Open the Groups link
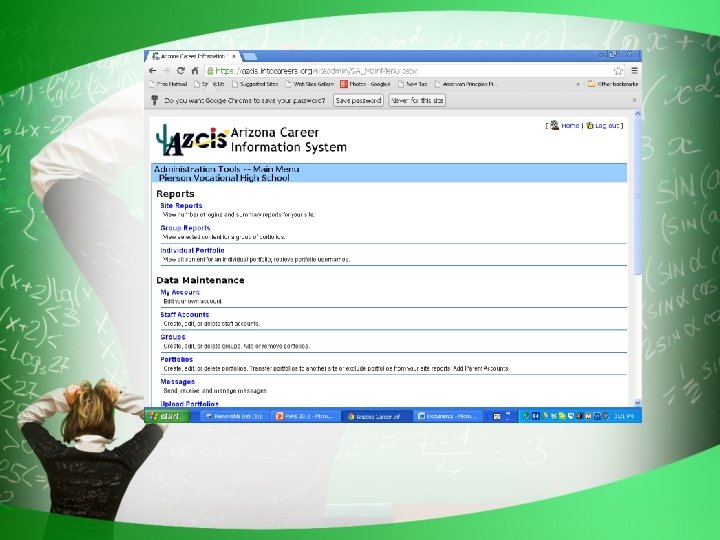Screen dimensions: 720x540 click(173, 337)
